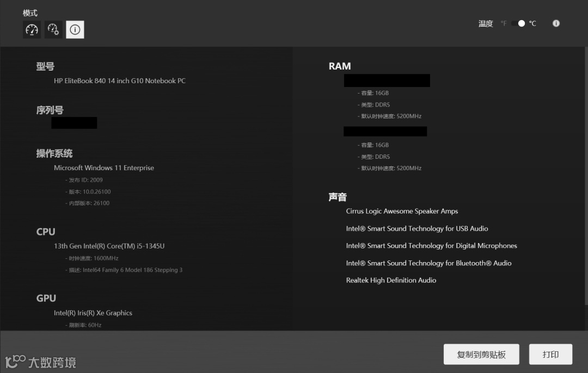Click the 时钟速度: 1600MHz line
The width and height of the screenshot is (588, 373).
(92, 258)
